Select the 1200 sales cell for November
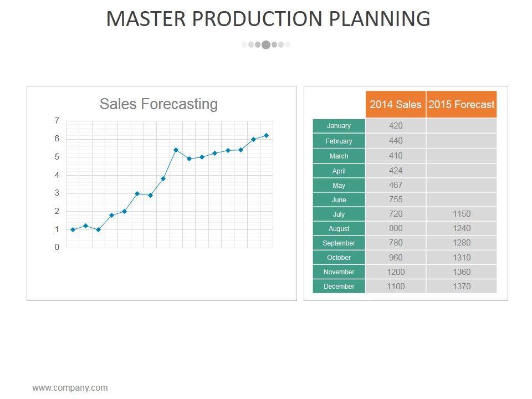The width and height of the screenshot is (532, 399). click(396, 272)
